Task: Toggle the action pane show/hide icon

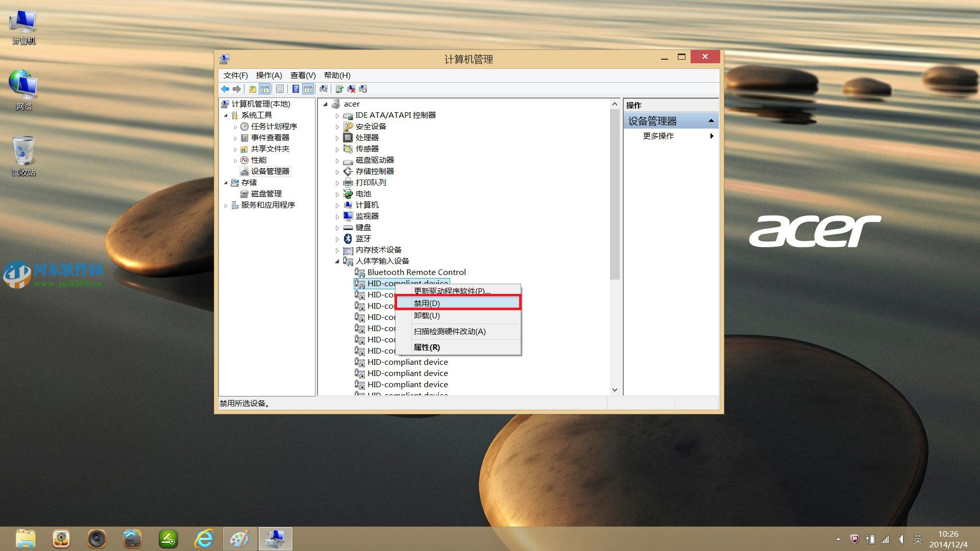Action: 309,89
